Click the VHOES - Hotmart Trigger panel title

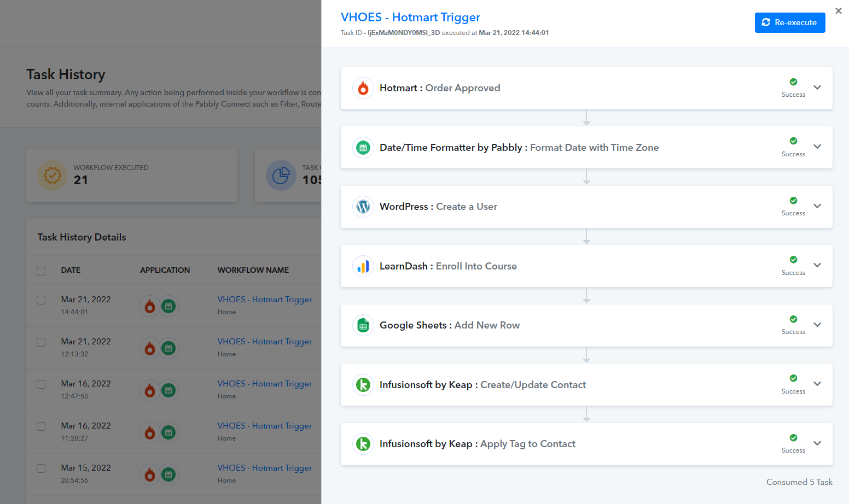(x=410, y=17)
